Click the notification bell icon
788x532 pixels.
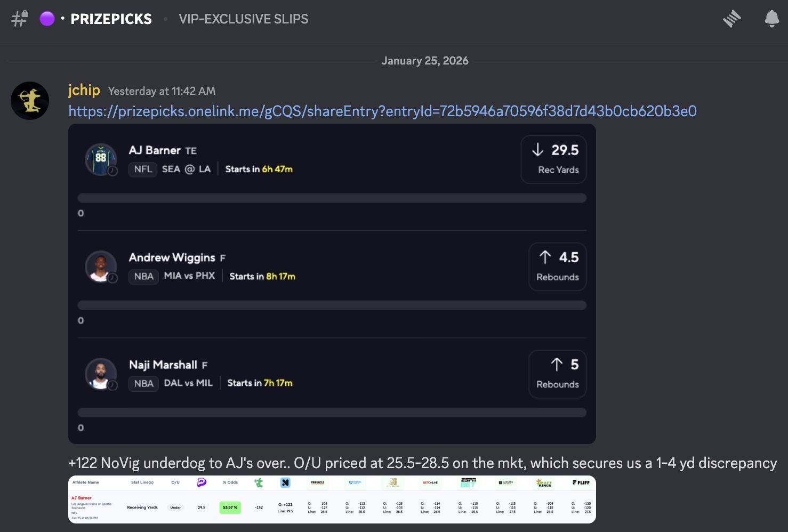click(771, 19)
